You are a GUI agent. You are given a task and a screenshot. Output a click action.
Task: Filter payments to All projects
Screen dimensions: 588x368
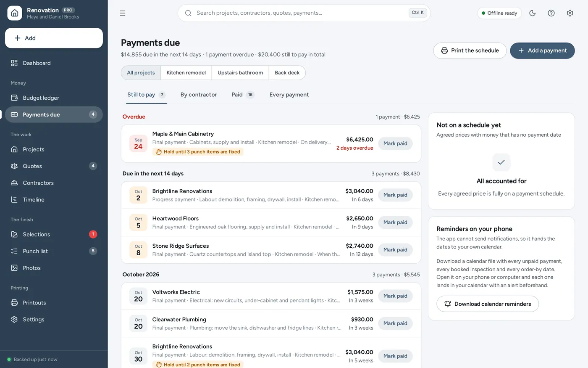click(141, 73)
